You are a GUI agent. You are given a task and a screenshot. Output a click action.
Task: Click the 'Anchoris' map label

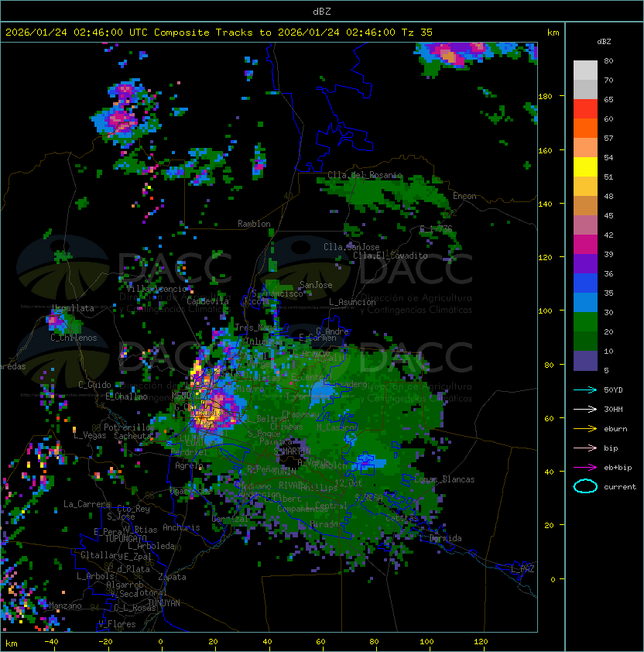(181, 527)
